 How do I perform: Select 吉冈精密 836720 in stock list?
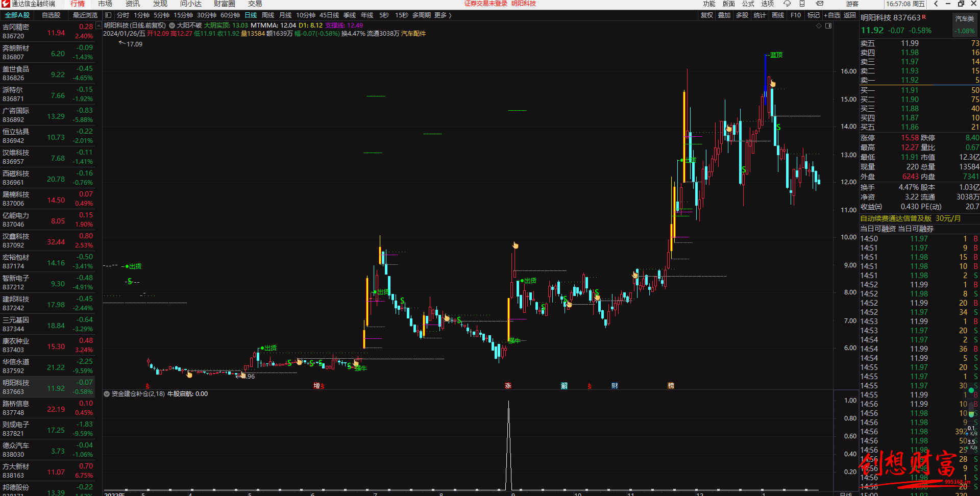click(x=48, y=32)
